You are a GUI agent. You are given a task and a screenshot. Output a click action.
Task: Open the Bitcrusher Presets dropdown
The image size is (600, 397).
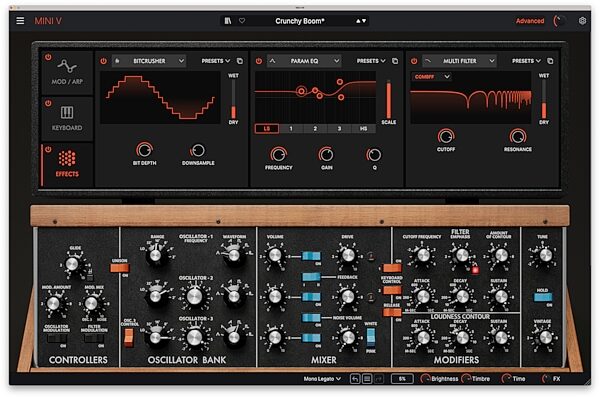tap(216, 61)
